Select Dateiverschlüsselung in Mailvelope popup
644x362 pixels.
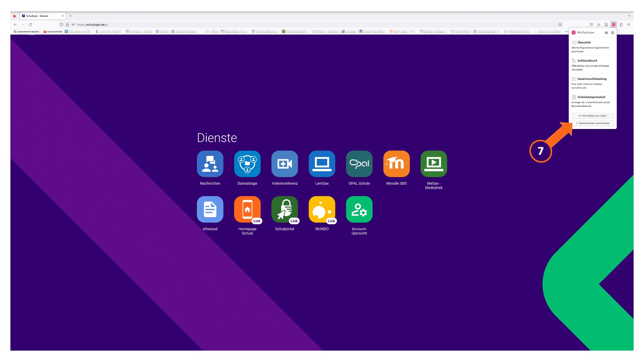pos(593,83)
